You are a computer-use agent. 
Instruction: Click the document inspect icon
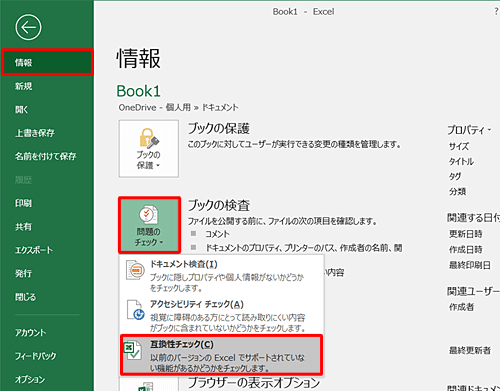coord(135,270)
